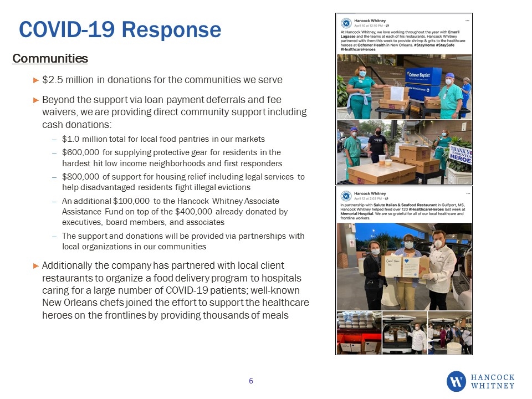Open the photo with 'Thank You Essential Heroes' sign
532x399 pixels.
[x=404, y=152]
